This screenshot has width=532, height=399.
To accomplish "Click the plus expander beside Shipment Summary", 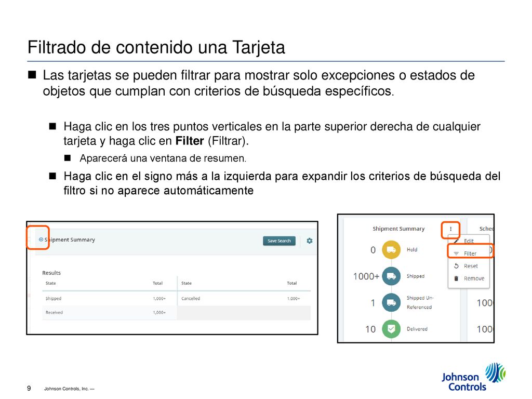I will (41, 240).
